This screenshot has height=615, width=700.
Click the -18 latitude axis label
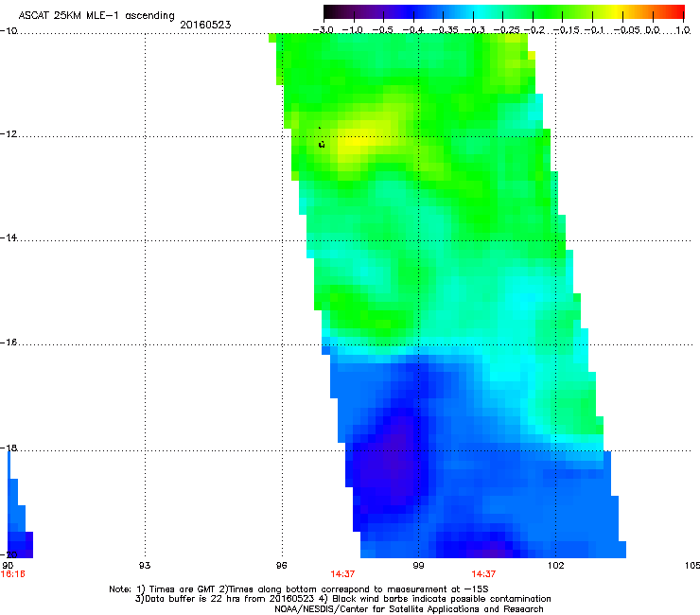coord(9,448)
